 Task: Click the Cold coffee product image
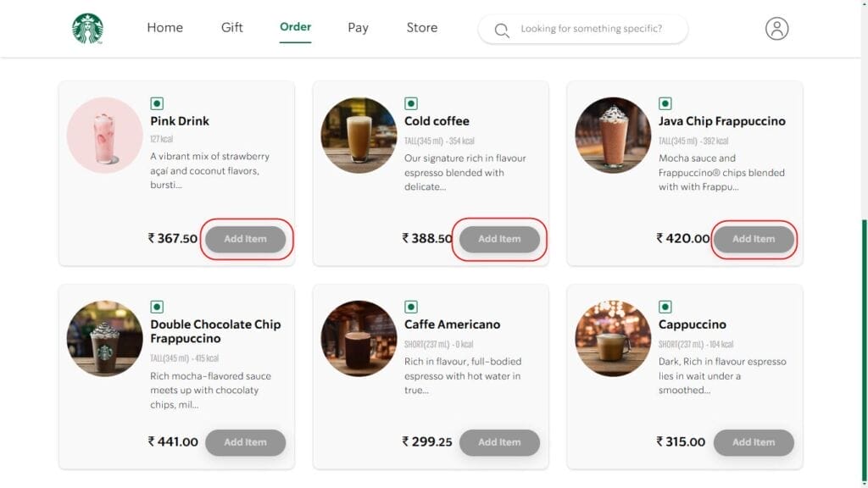[x=358, y=135]
